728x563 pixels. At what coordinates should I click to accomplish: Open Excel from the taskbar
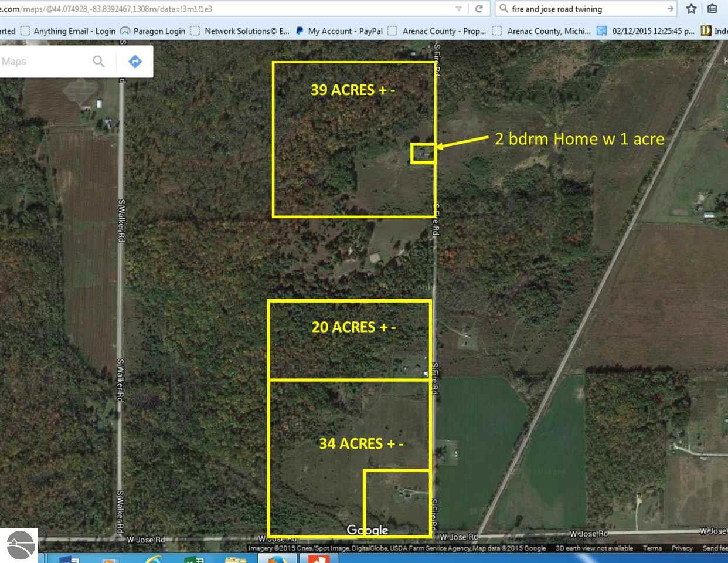tap(193, 558)
